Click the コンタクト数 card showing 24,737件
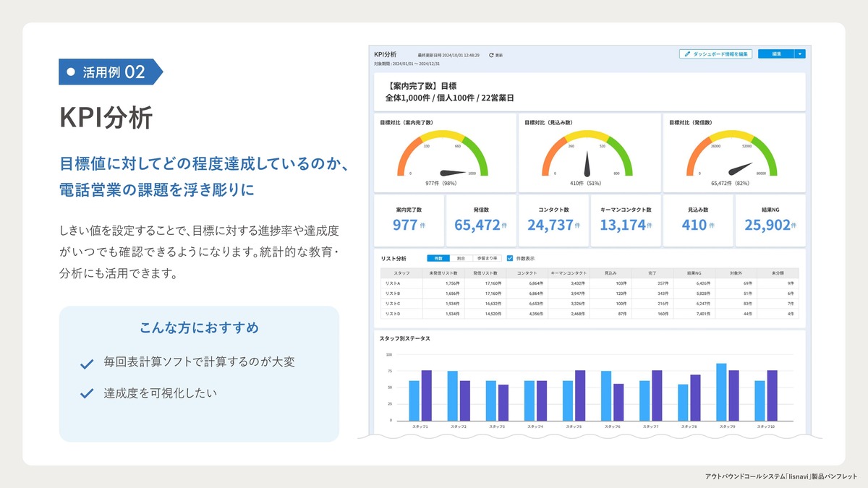868x488 pixels. [x=553, y=221]
